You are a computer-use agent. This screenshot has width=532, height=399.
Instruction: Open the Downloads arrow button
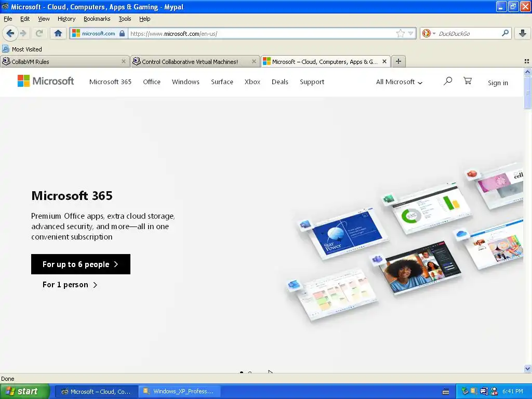523,33
